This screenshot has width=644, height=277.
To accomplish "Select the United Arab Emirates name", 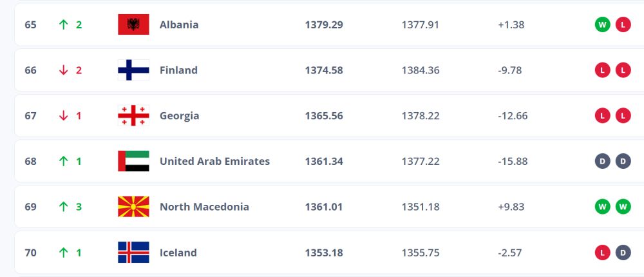I will [214, 161].
